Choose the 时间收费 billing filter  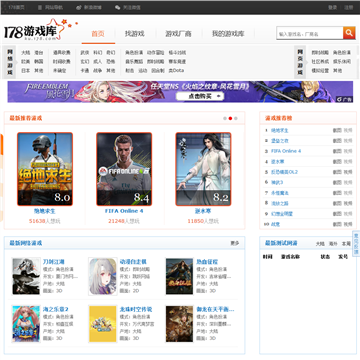(x=62, y=62)
